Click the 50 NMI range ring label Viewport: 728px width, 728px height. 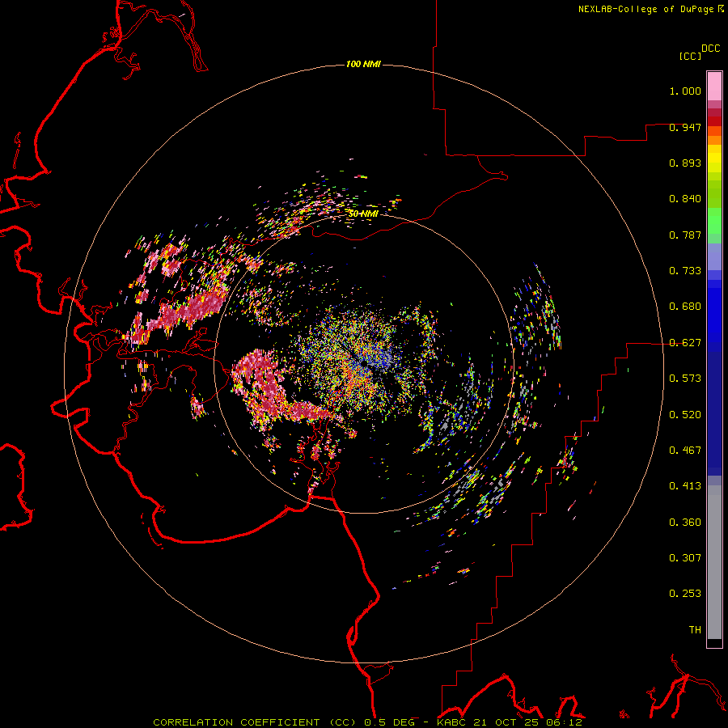coord(363,214)
